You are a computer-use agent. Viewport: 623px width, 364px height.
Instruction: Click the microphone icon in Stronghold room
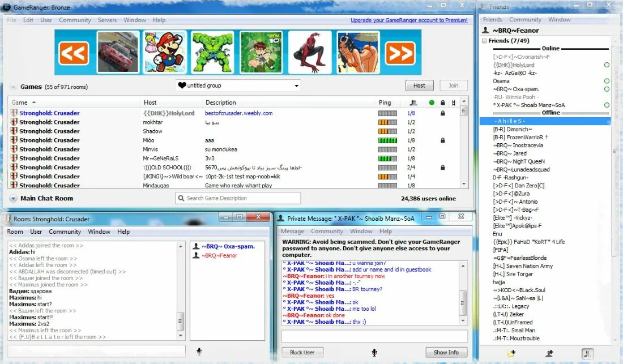(199, 352)
